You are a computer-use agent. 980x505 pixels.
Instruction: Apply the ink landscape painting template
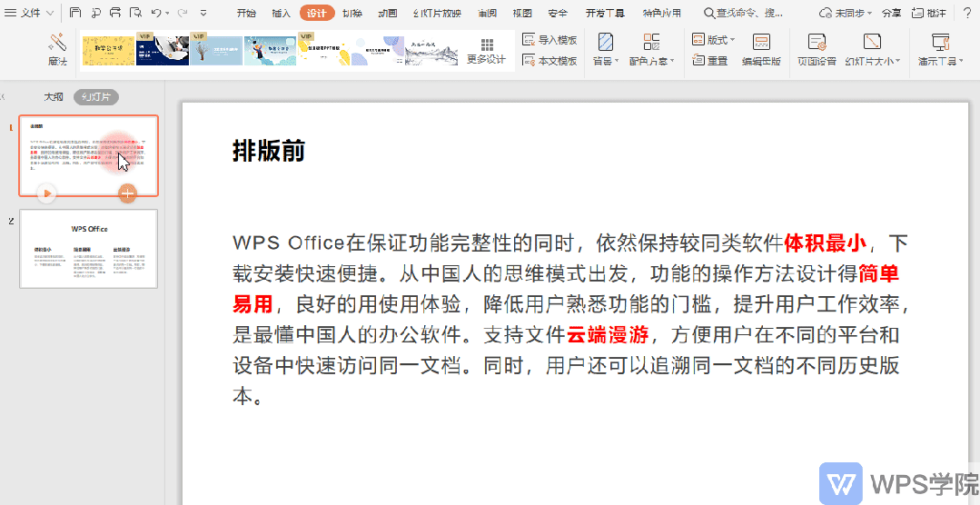pos(431,50)
